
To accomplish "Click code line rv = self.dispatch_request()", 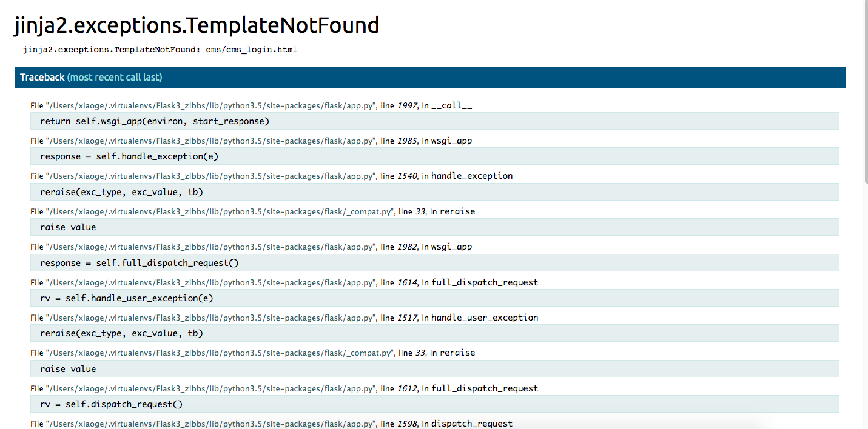I will click(x=435, y=404).
